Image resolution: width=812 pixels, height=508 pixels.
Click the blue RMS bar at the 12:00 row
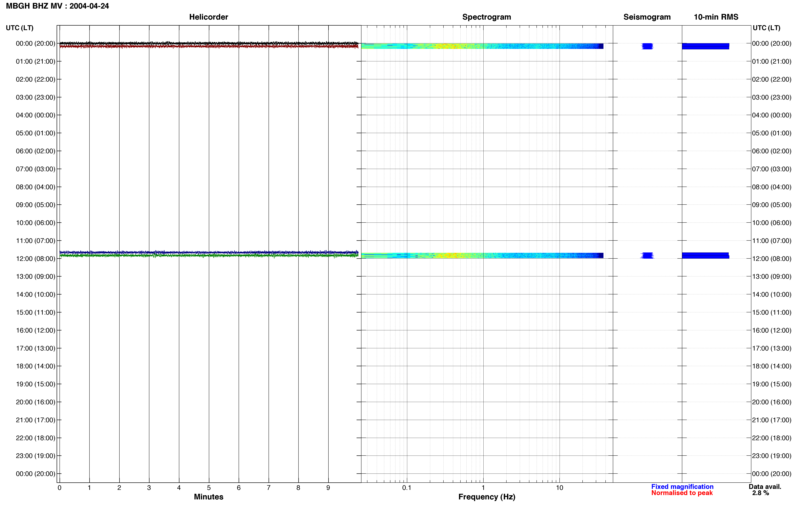706,255
